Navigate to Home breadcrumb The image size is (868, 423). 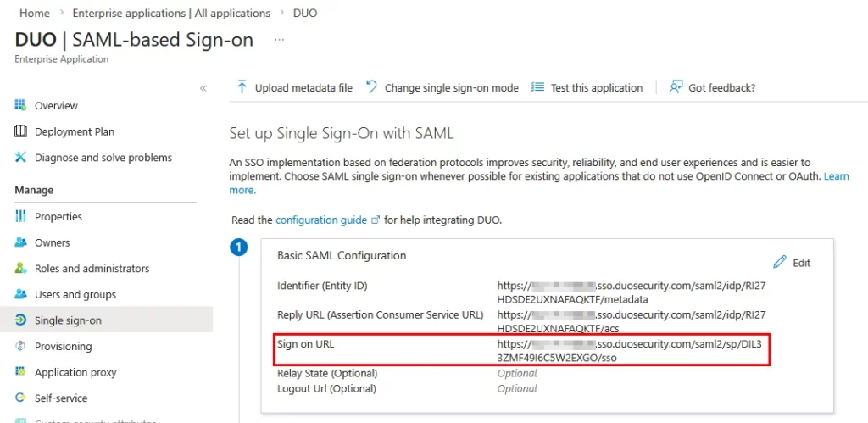pyautogui.click(x=34, y=13)
